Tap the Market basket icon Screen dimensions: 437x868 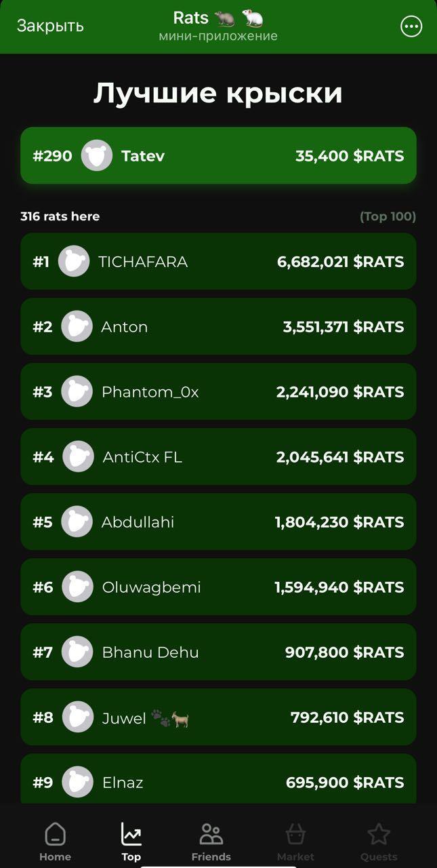[x=295, y=835]
